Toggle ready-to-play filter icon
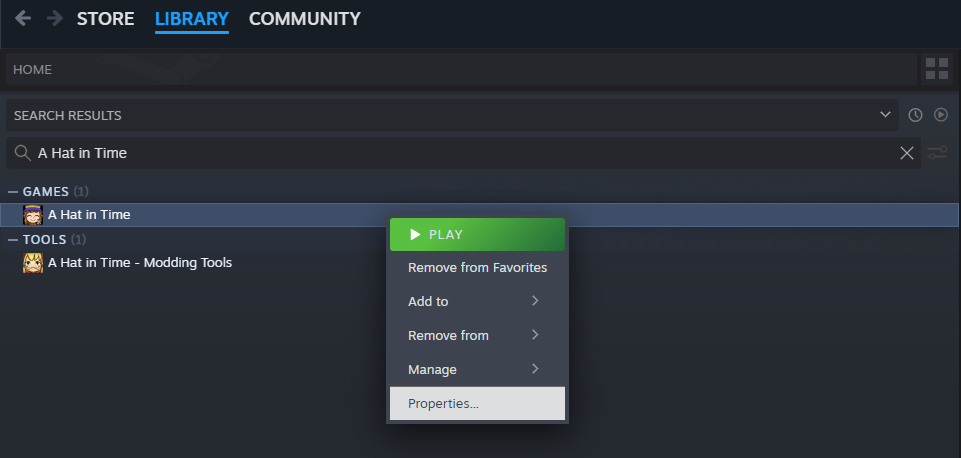 (x=941, y=115)
